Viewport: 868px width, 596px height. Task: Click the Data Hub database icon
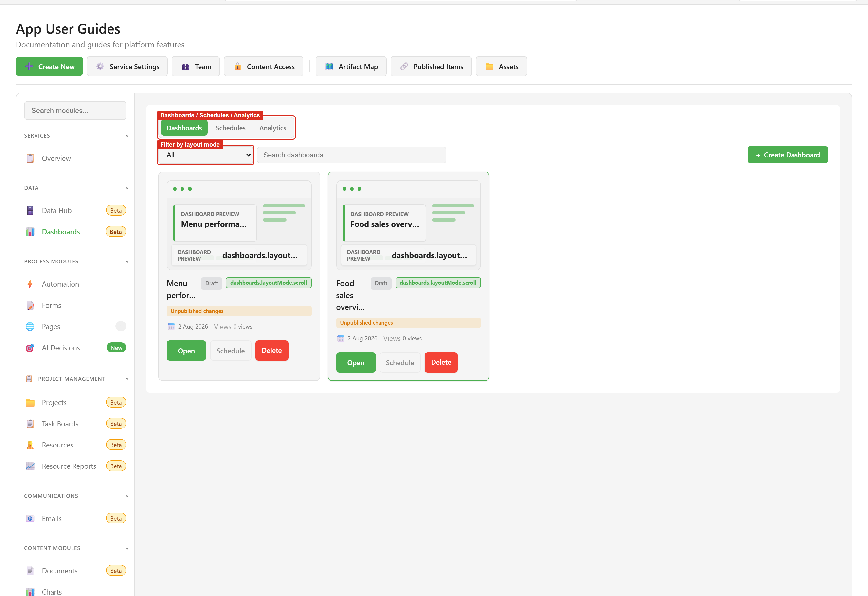(30, 211)
